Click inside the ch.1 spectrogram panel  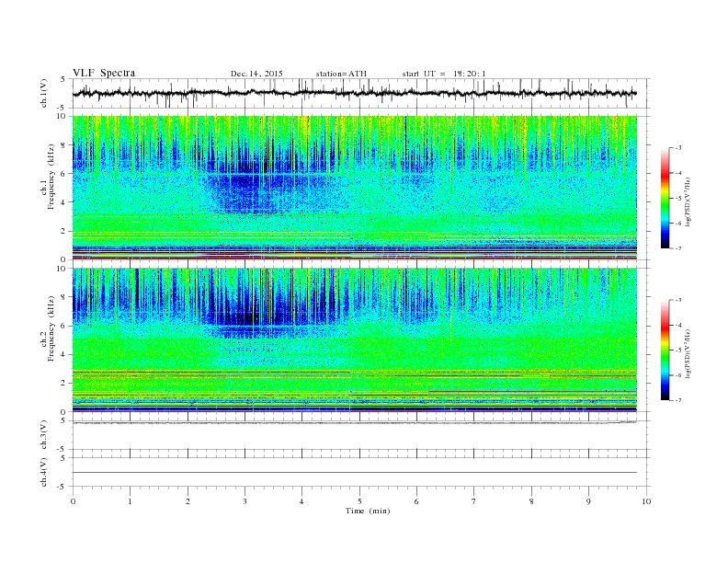pyautogui.click(x=355, y=188)
